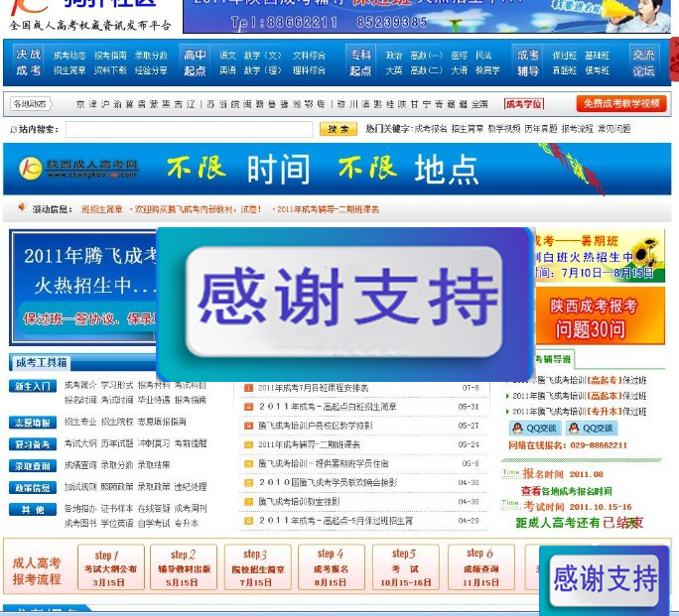Screen dimensions: 679x616
Task: Click step 4 成考报名 box
Action: click(332, 567)
